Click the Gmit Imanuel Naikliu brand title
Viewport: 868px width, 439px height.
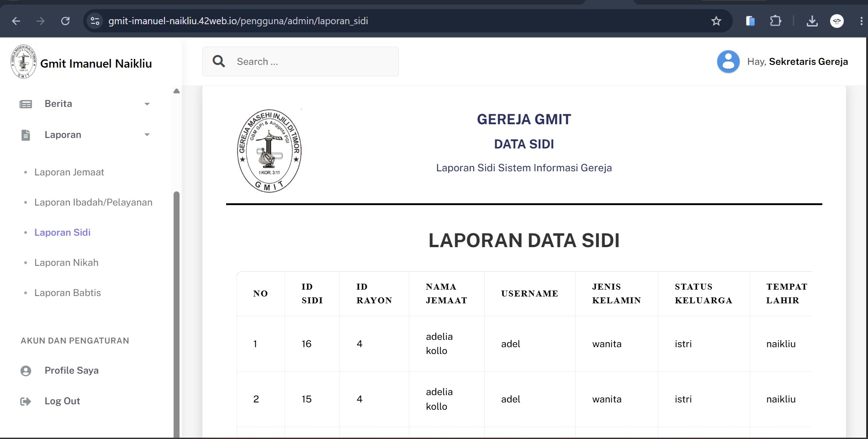[96, 63]
